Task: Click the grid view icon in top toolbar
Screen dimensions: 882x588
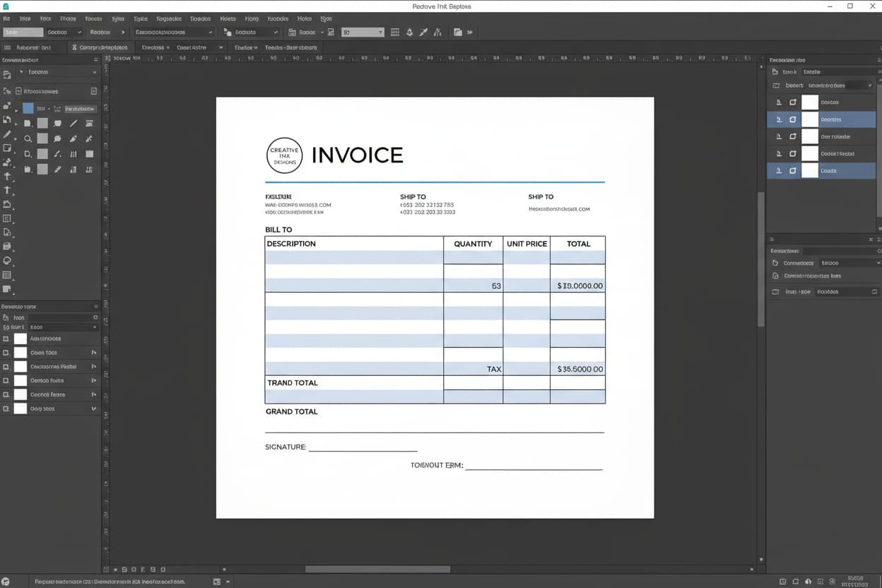Action: 395,33
